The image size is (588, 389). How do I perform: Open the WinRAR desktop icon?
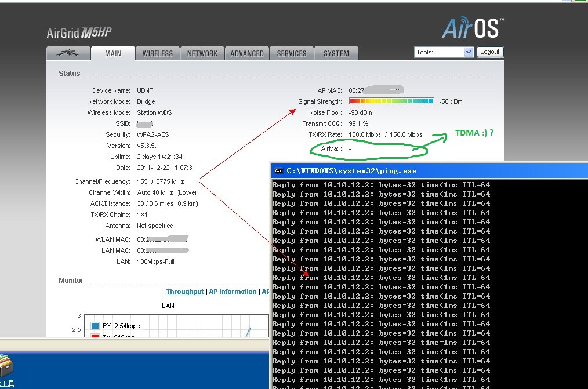point(6,366)
